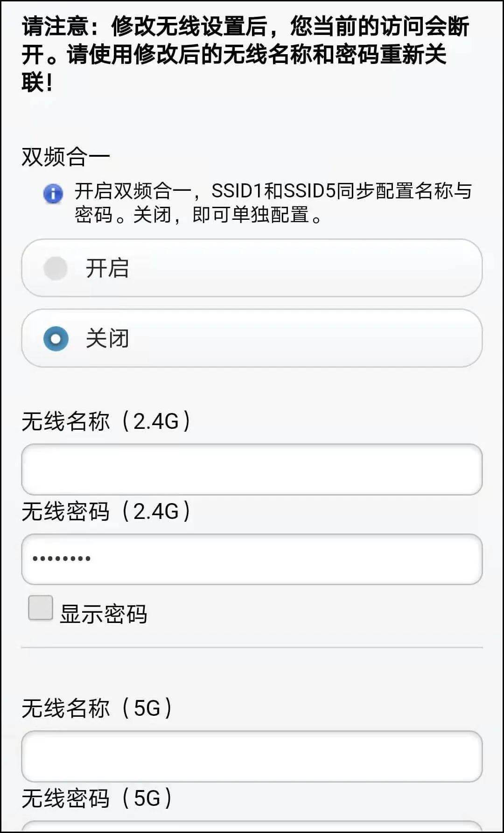Click the 关闭 option label
The image size is (504, 833).
tap(107, 339)
